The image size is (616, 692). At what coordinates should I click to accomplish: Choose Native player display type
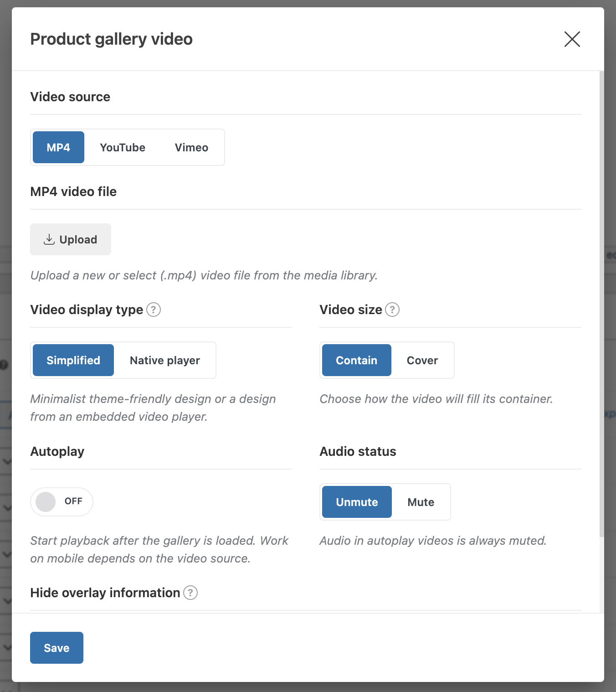pos(165,360)
